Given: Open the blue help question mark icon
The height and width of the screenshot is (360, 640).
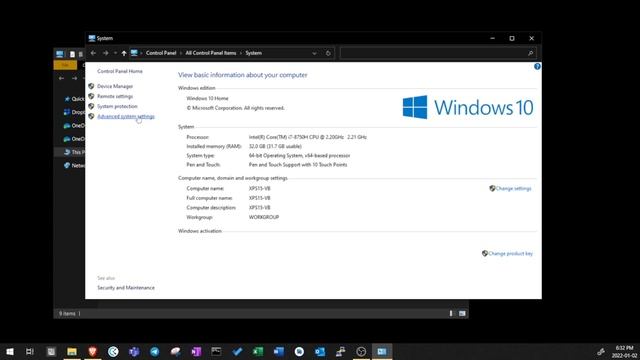Looking at the screenshot, I should coord(537,67).
